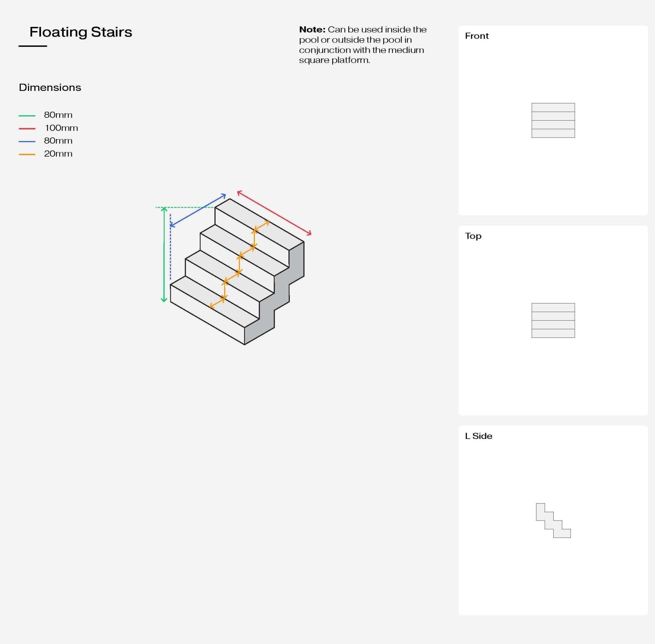Click the Dimensions heading

[50, 88]
